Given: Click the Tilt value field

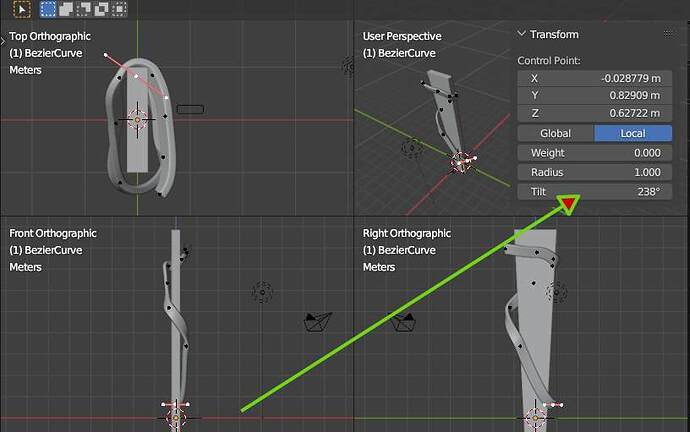Looking at the screenshot, I should pos(595,192).
